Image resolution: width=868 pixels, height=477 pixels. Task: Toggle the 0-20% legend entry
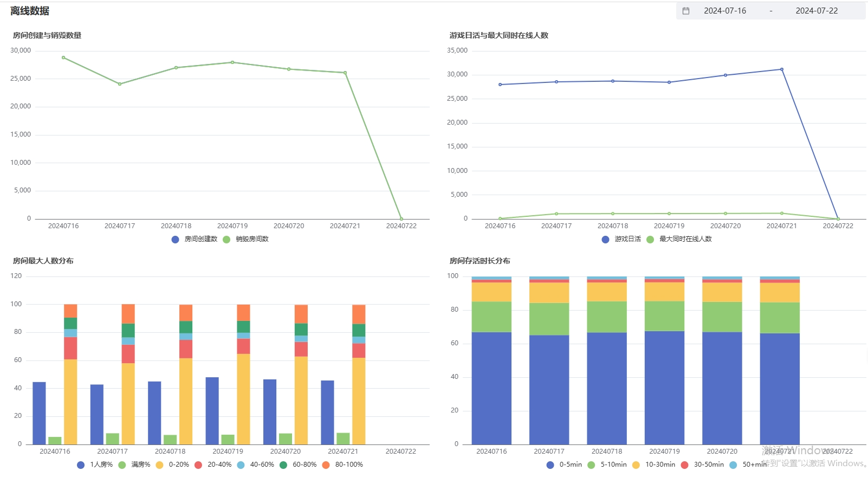(x=172, y=465)
